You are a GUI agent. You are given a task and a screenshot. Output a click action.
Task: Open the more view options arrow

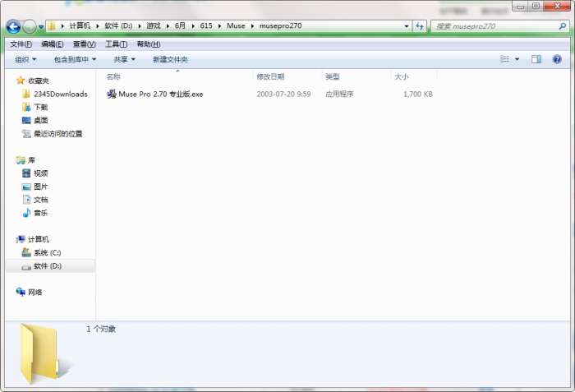pos(517,59)
